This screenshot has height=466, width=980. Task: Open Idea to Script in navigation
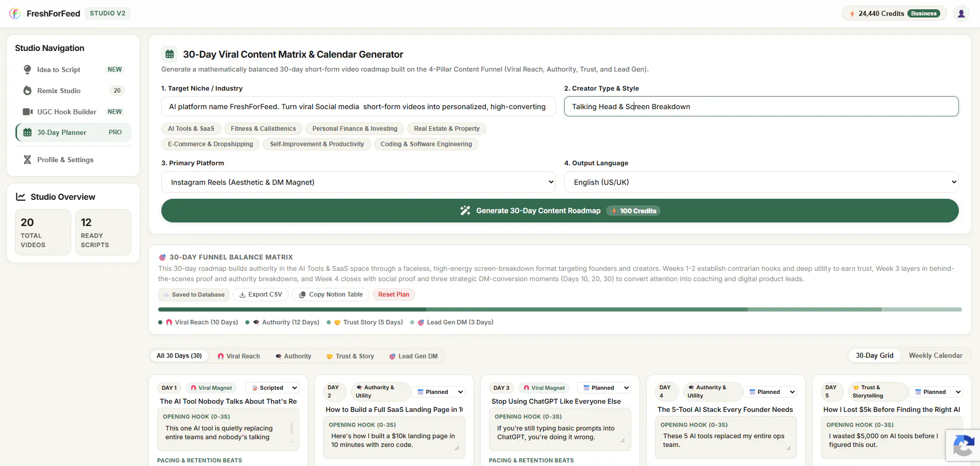coord(73,70)
